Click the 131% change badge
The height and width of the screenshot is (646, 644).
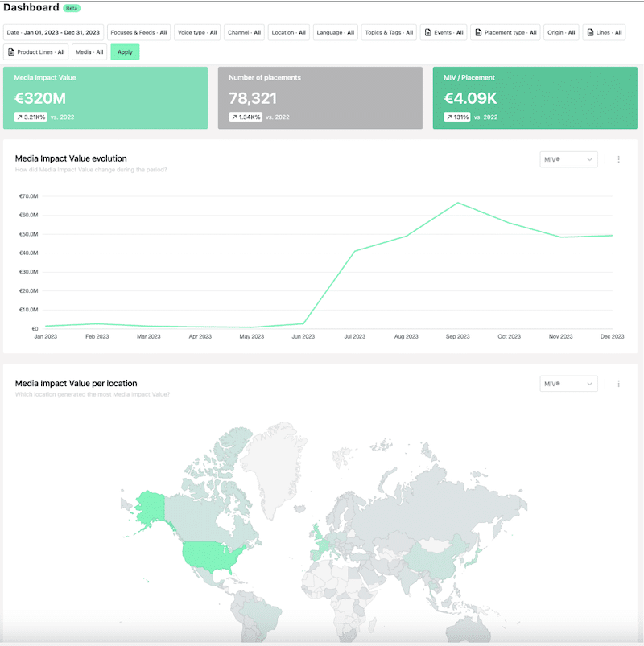(457, 117)
